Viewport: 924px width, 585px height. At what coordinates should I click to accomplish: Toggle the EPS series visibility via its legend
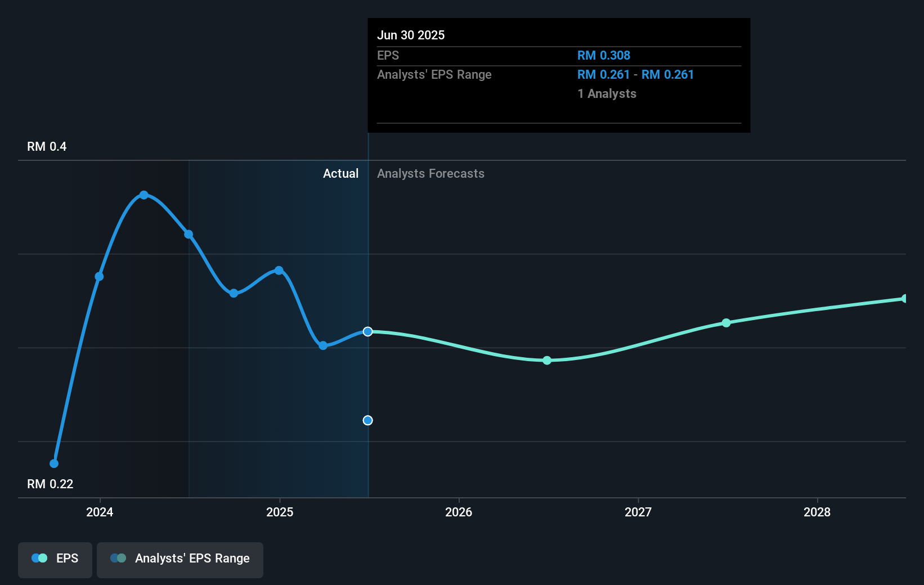(55, 560)
